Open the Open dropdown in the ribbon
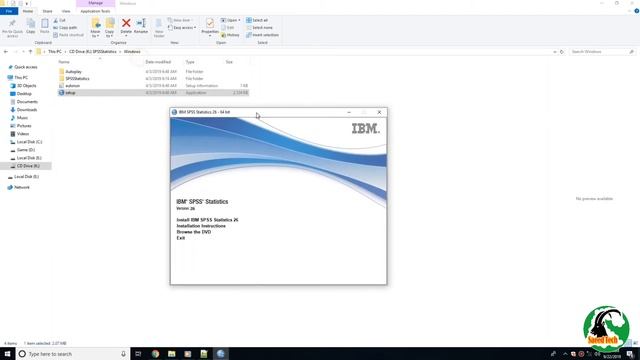Viewport: 640px width, 360px height. 231,20
